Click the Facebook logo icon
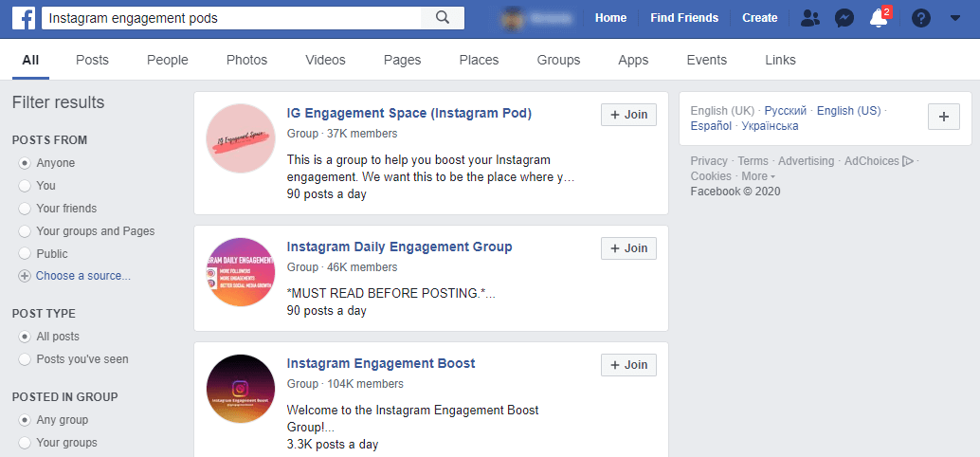Image resolution: width=980 pixels, height=457 pixels. point(24,18)
